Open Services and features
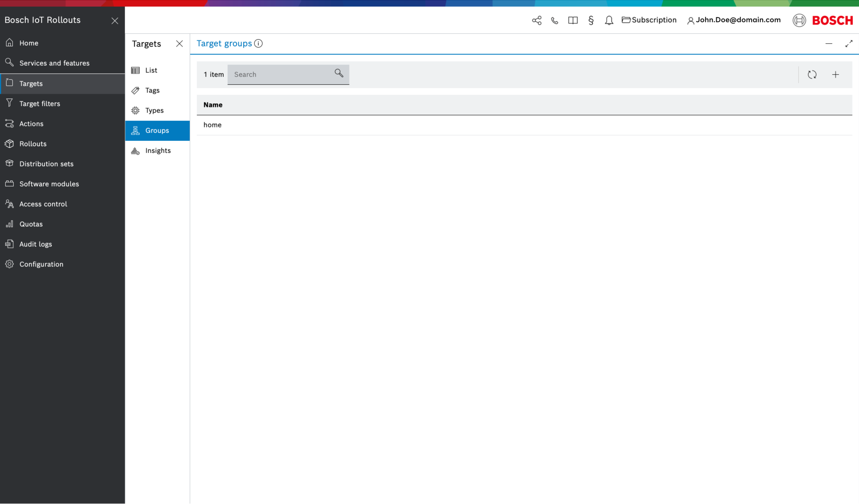859x504 pixels. [x=62, y=63]
